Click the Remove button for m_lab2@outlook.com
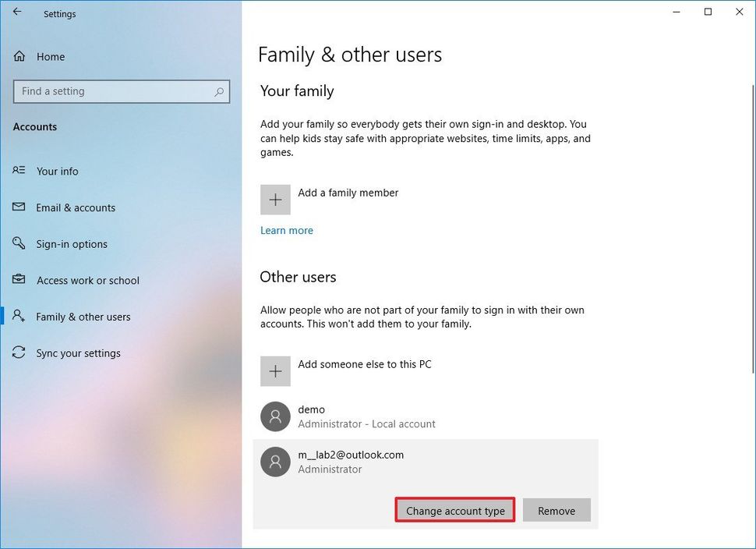This screenshot has height=549, width=756. [x=556, y=510]
